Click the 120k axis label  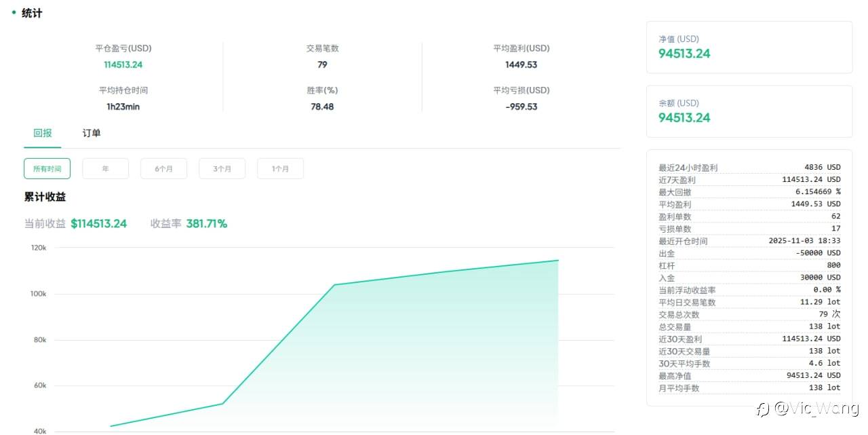(x=38, y=248)
